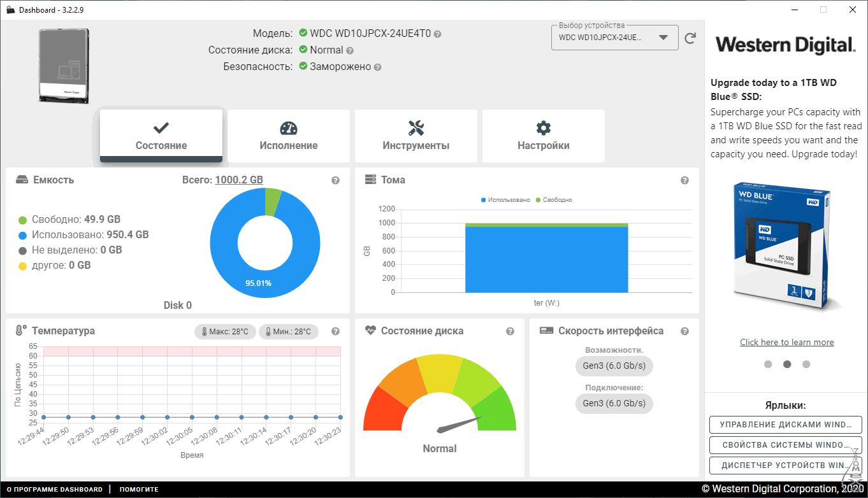868x498 pixels.
Task: Toggle Использовано legend in Тома chart
Action: tap(506, 200)
